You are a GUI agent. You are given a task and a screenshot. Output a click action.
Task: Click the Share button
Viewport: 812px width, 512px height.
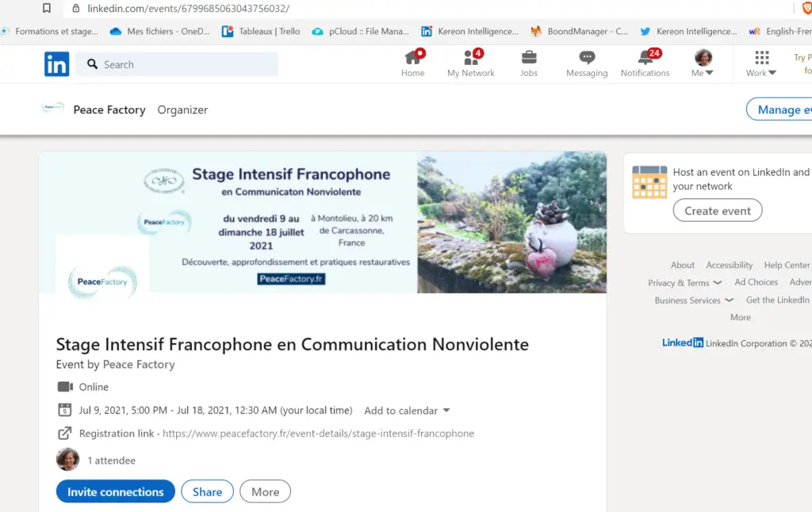207,491
